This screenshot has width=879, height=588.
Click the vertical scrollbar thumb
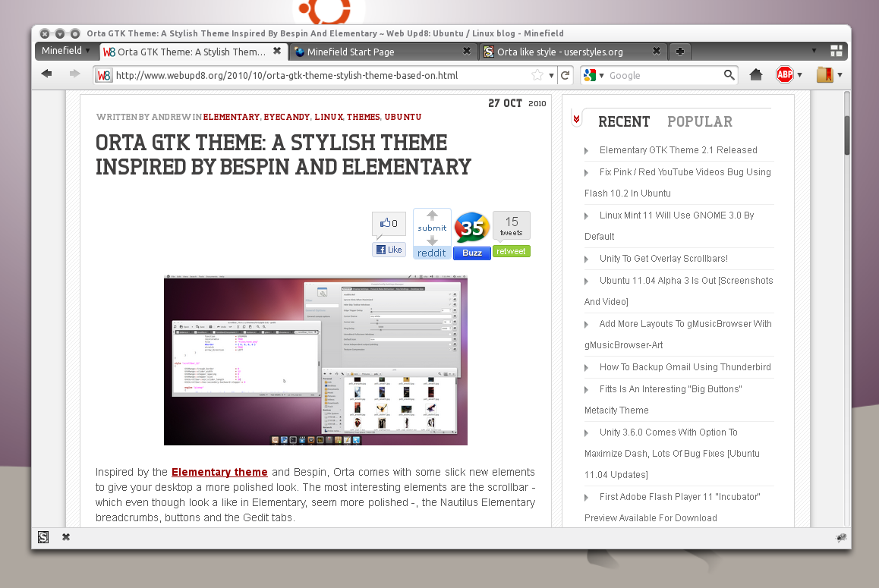pyautogui.click(x=847, y=134)
